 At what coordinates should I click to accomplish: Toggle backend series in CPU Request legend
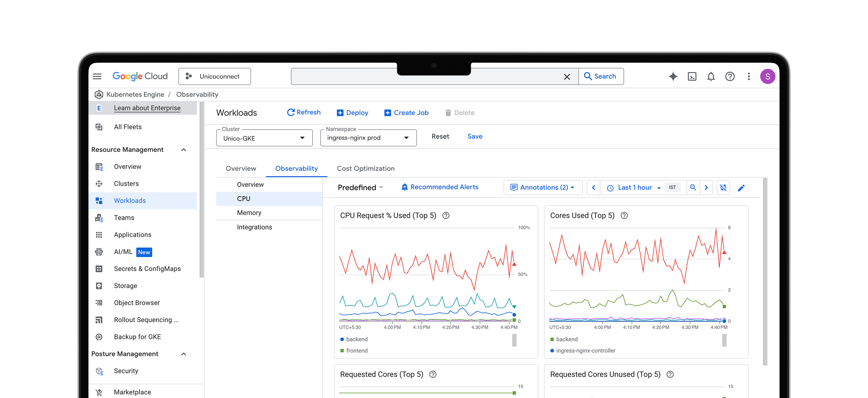click(356, 339)
